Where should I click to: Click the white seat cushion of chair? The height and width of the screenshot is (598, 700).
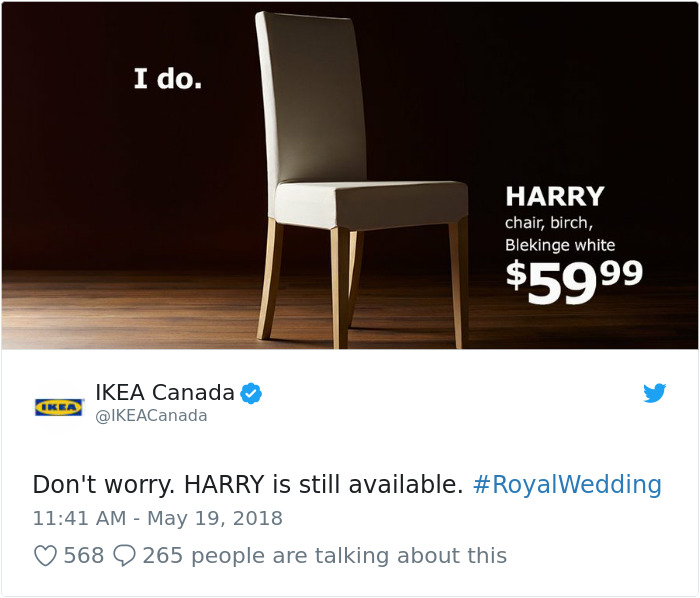pyautogui.click(x=371, y=205)
